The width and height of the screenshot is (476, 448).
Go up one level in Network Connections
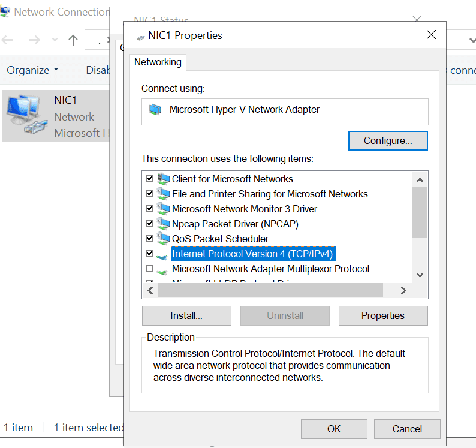[x=73, y=40]
